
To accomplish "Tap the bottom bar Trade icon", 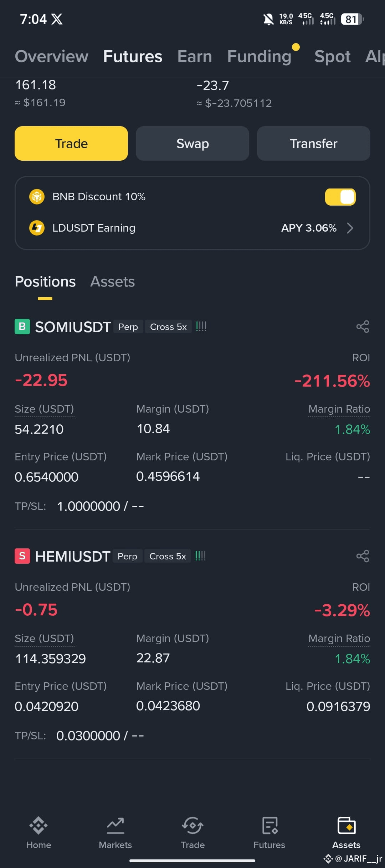I will (x=192, y=826).
